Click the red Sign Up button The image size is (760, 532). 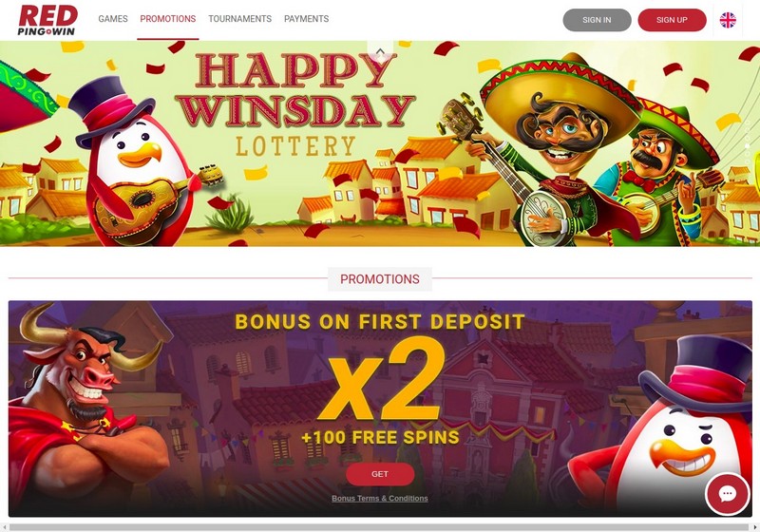coord(672,20)
